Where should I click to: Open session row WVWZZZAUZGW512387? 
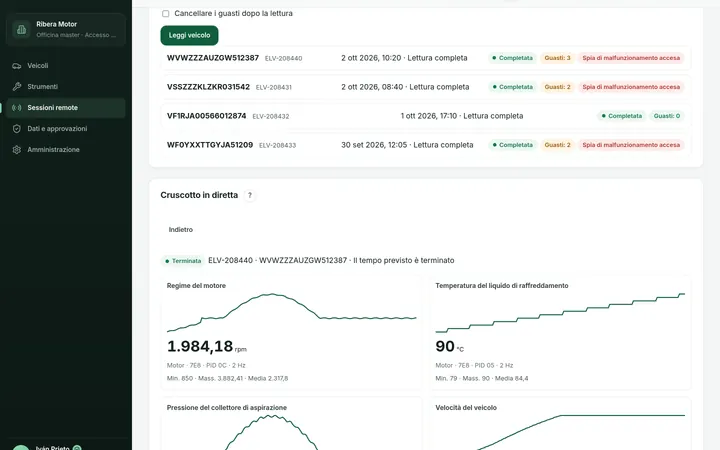click(426, 58)
